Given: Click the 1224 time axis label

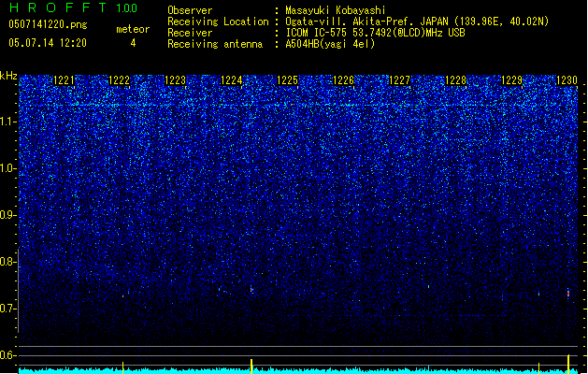Looking at the screenshot, I should (x=232, y=80).
